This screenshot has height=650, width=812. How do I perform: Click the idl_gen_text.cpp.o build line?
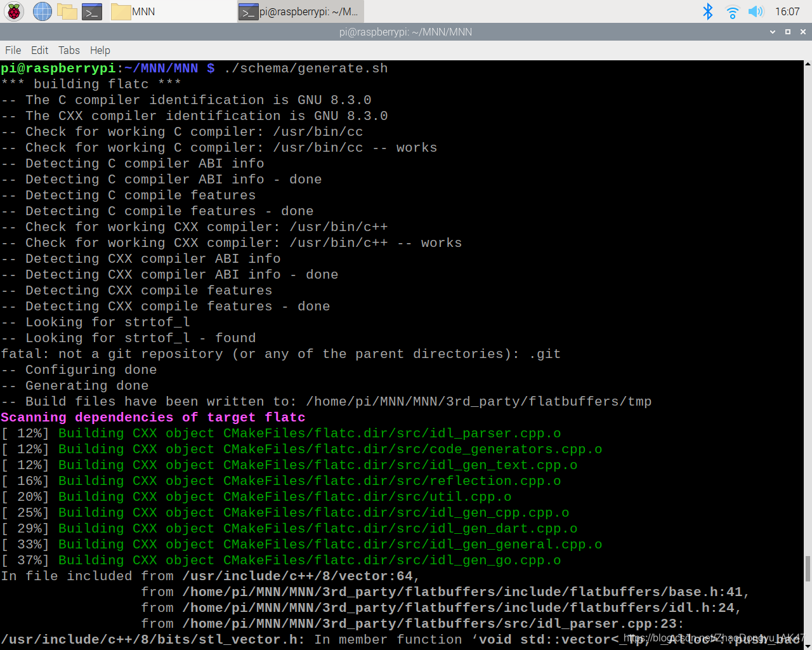point(289,465)
